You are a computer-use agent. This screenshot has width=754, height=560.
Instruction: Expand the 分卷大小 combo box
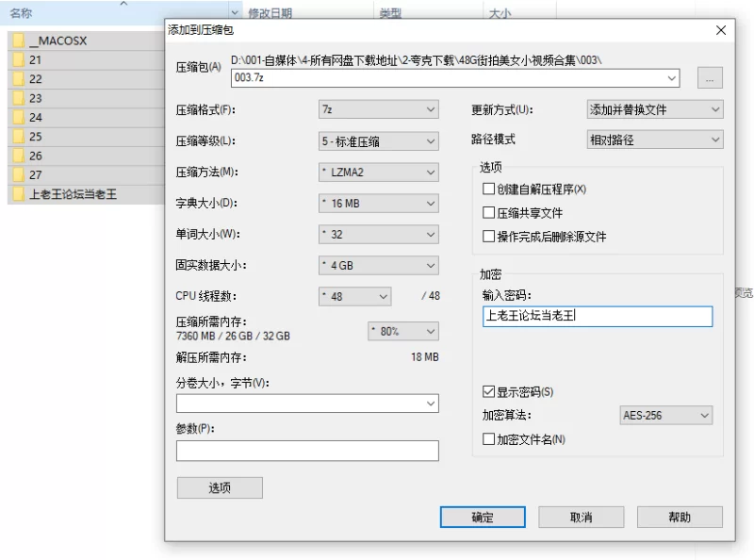[x=307, y=404]
